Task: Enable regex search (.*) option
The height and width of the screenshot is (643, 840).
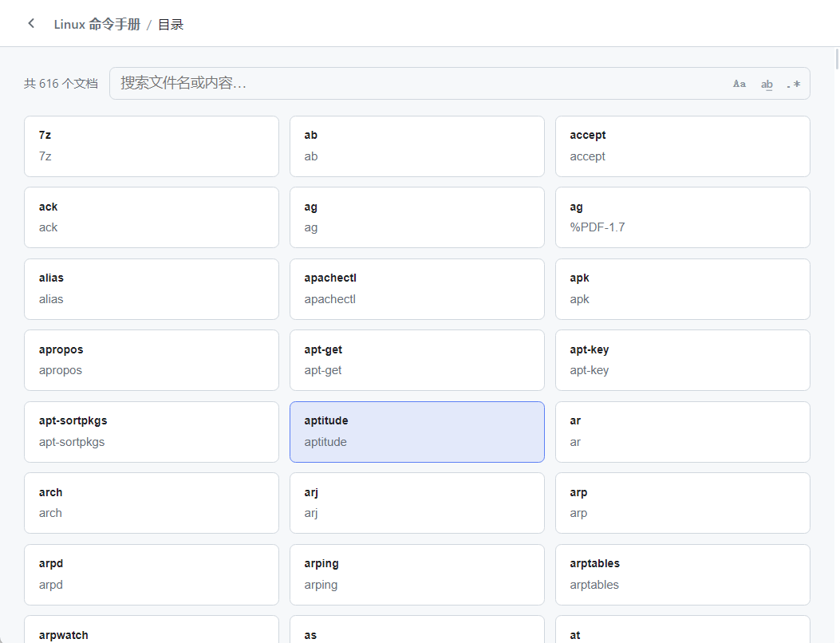Action: pyautogui.click(x=793, y=84)
